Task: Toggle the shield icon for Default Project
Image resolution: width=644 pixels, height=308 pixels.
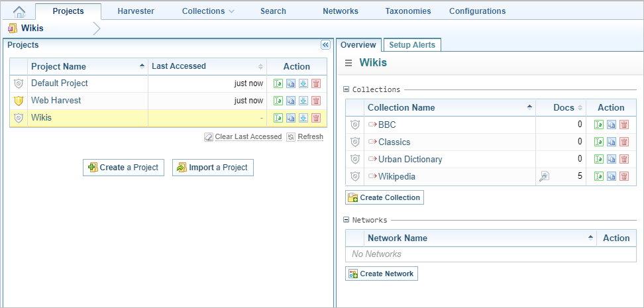Action: pyautogui.click(x=19, y=83)
